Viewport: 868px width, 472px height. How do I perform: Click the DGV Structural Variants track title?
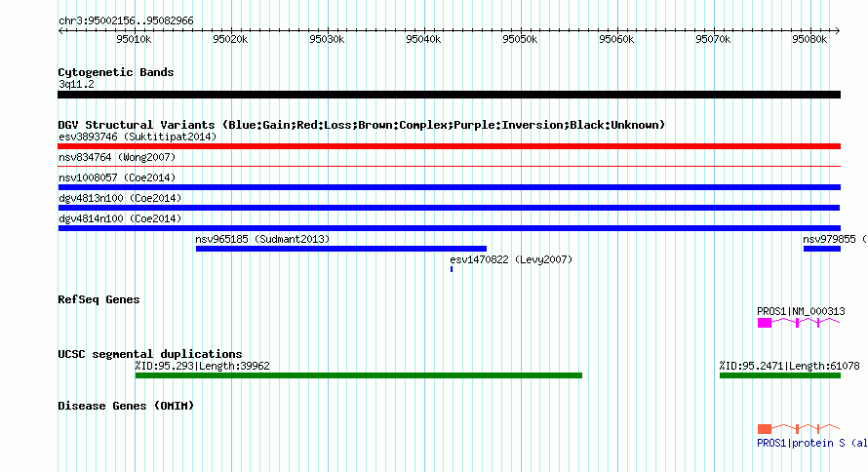[x=361, y=125]
